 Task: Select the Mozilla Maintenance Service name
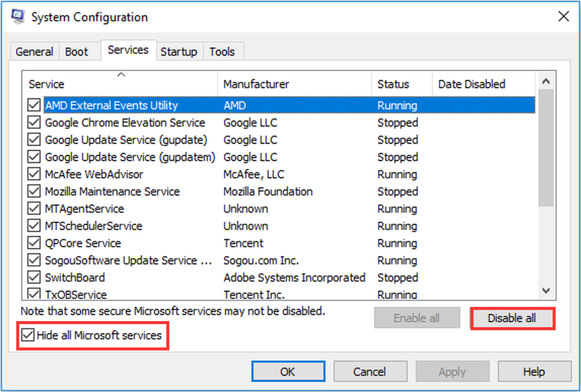112,192
